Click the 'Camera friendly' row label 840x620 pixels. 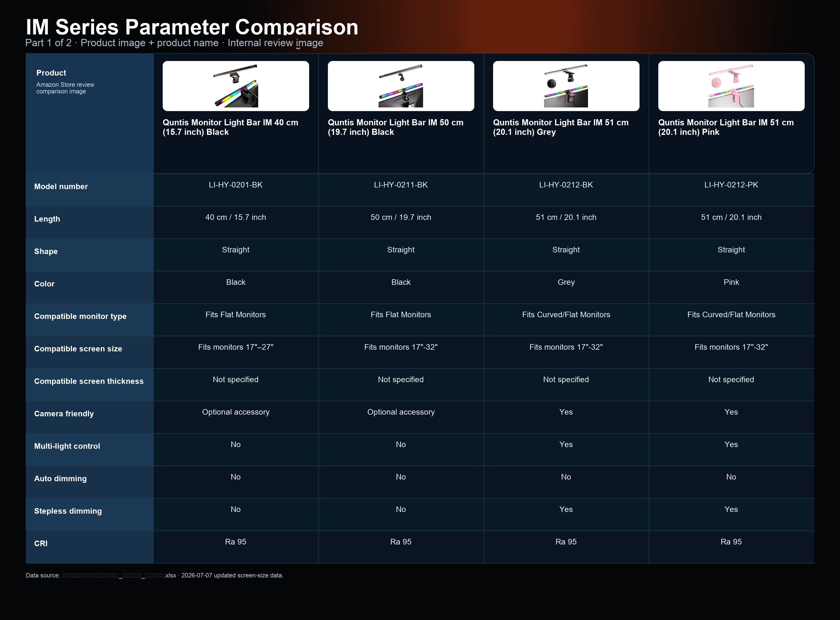tap(64, 414)
